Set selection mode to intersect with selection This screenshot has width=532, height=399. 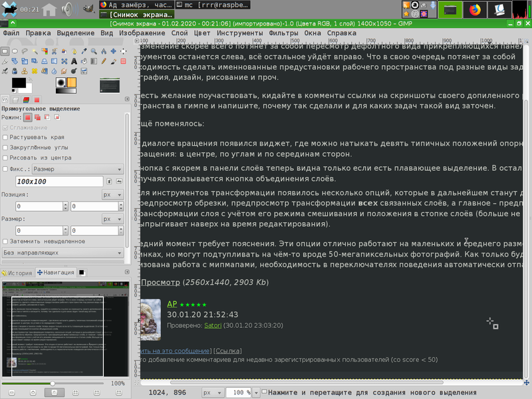tap(57, 118)
